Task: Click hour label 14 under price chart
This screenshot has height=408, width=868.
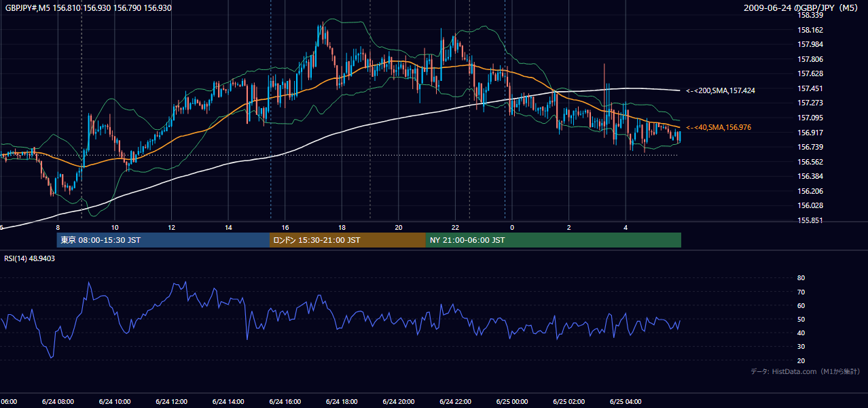Action: pos(229,227)
